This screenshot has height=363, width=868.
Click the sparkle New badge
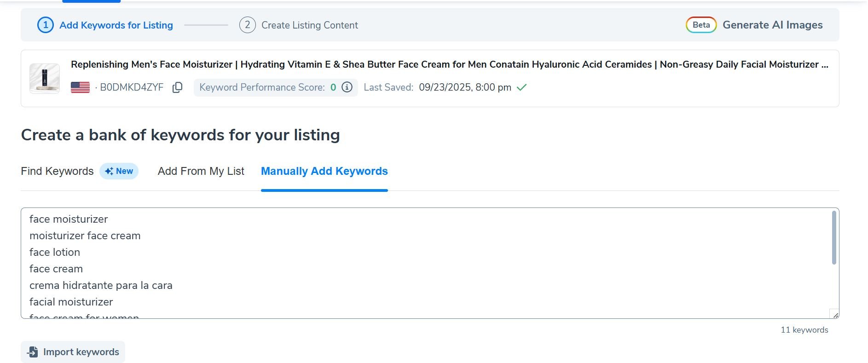(x=119, y=171)
